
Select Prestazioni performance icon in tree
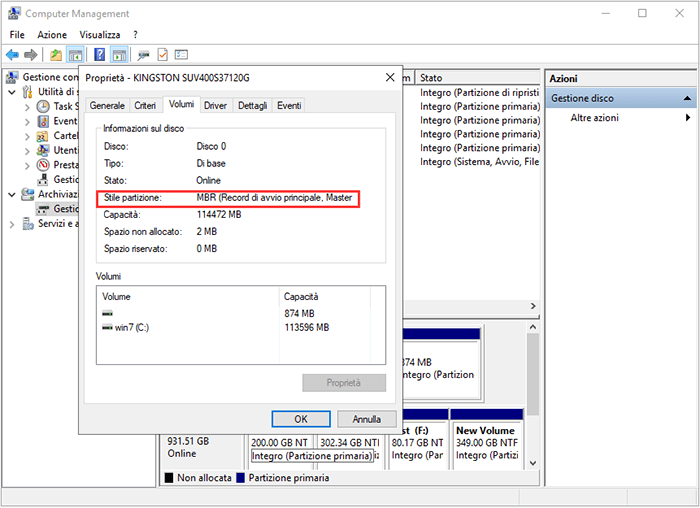[43, 165]
